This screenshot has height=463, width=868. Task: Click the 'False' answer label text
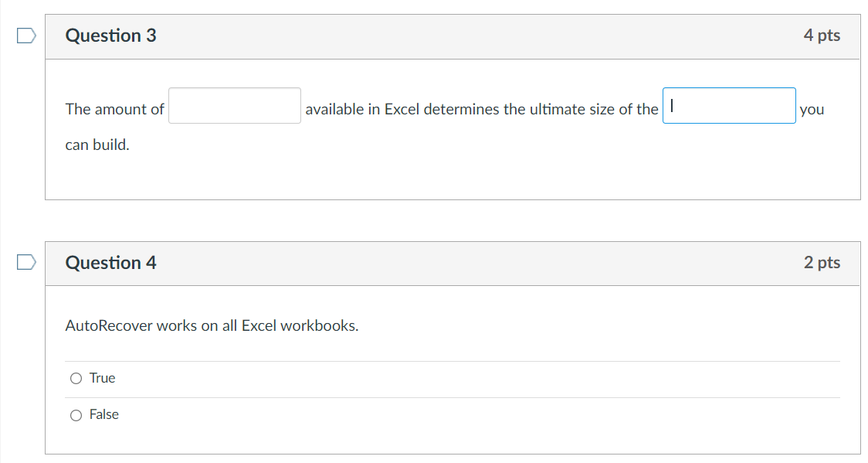pos(103,414)
